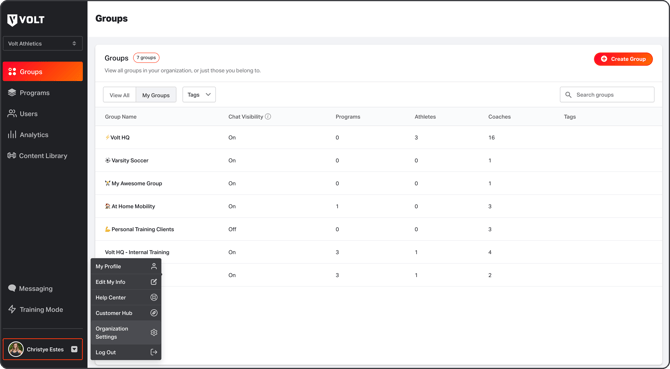Click the Chat Visibility column header
Image resolution: width=670 pixels, height=369 pixels.
[246, 117]
